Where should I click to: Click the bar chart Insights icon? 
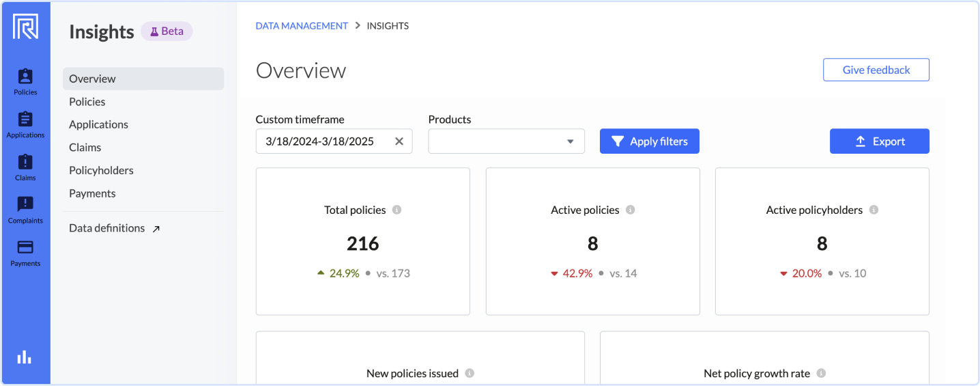coord(25,357)
